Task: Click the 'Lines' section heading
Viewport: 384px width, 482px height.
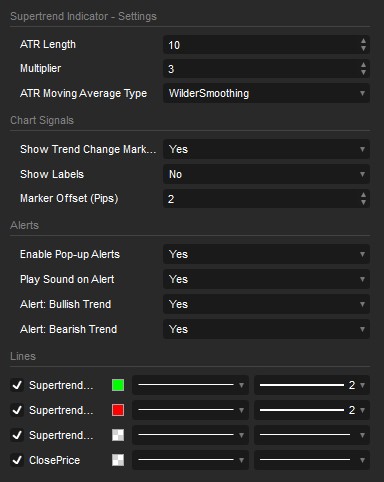Action: tap(23, 356)
